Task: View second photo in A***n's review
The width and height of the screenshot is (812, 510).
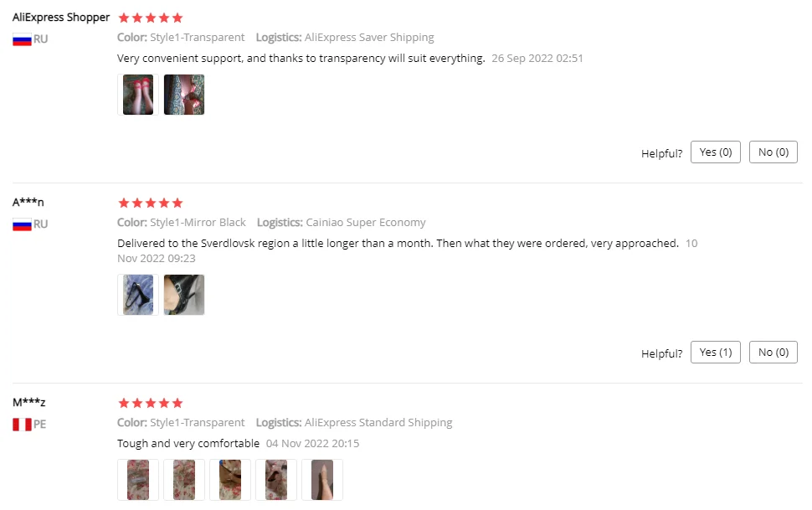Action: [184, 295]
